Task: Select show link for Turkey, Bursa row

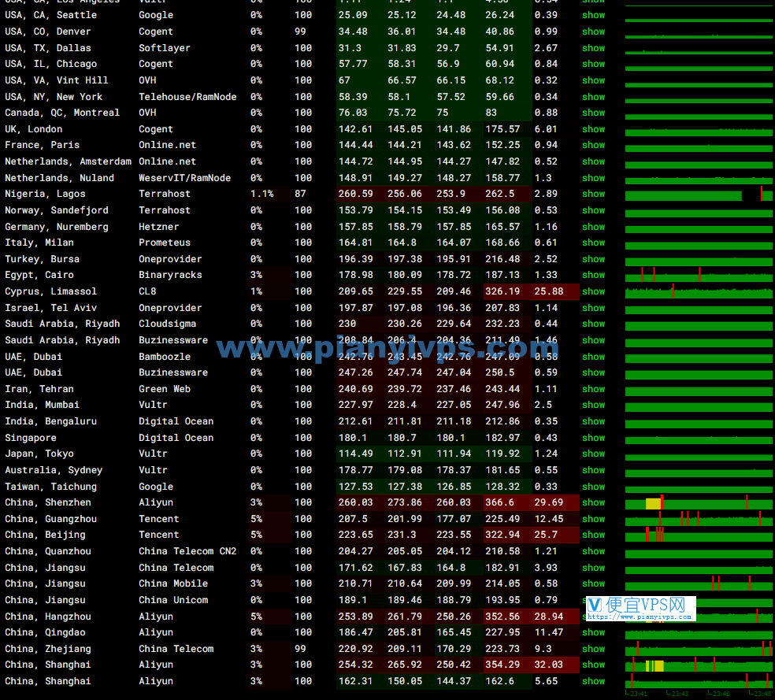Action: [593, 259]
